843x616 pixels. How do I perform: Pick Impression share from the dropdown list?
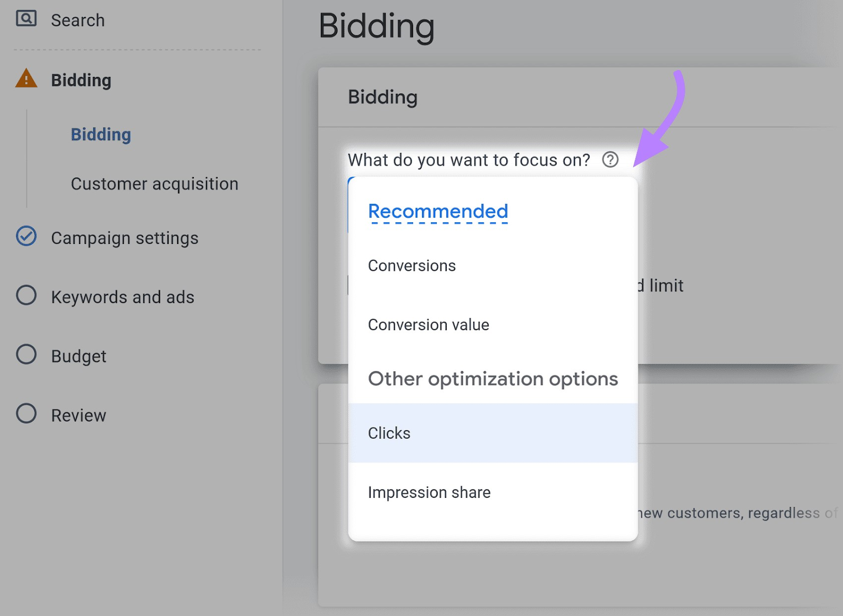tap(429, 492)
